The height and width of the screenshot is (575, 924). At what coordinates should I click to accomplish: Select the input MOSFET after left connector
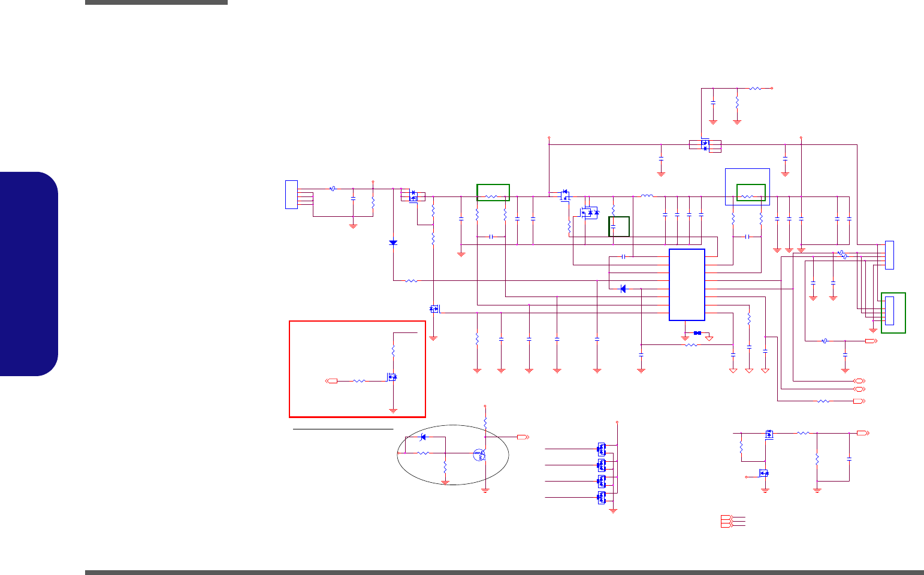click(413, 196)
